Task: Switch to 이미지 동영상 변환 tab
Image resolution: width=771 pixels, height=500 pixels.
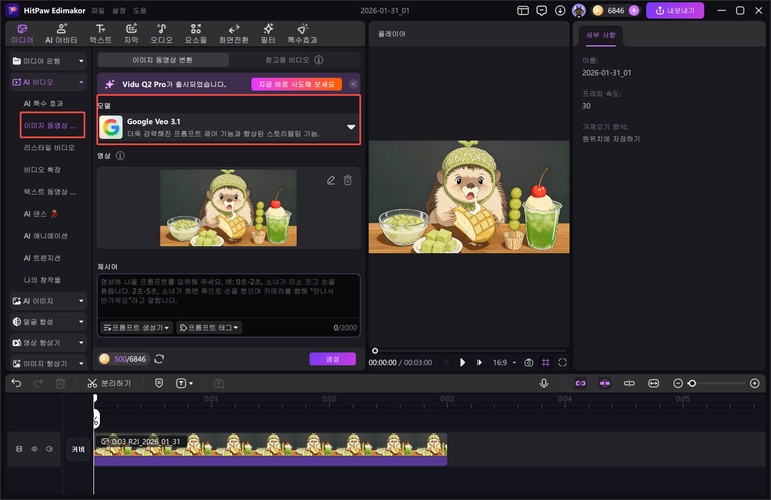Action: coord(163,60)
